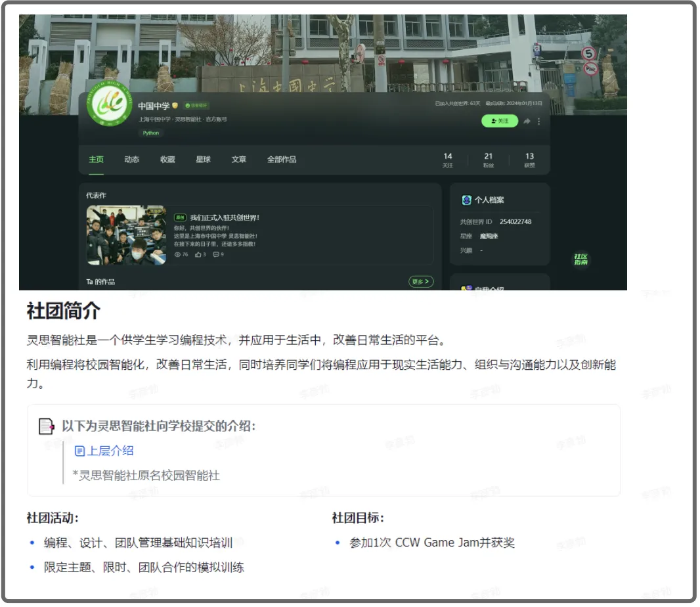
Task: Click the 中国中学 profile name
Action: coord(154,106)
